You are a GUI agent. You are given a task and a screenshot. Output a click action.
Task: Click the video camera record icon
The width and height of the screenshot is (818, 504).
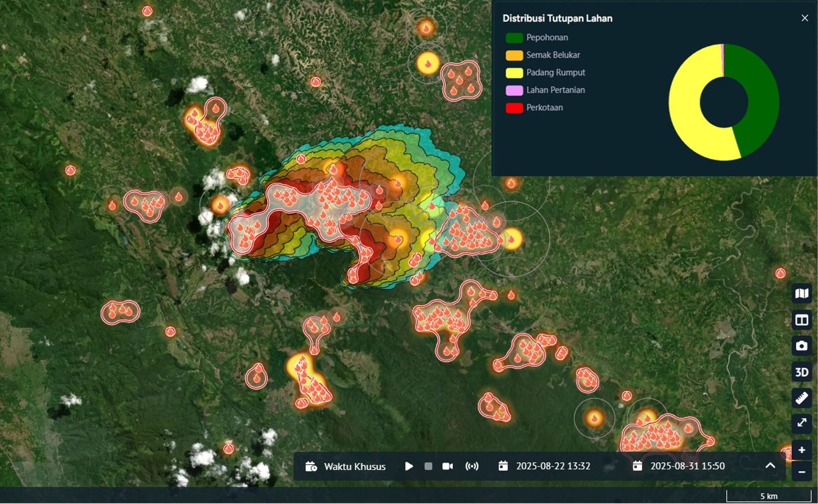[448, 466]
